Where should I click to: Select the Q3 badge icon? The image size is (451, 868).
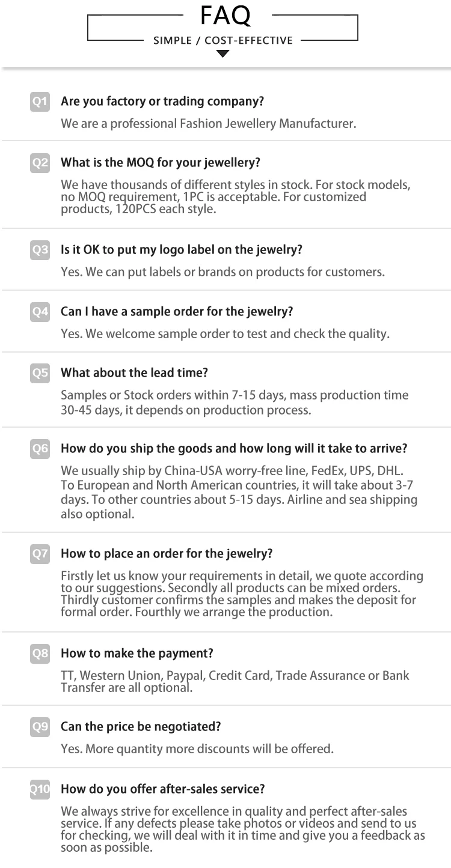[40, 250]
